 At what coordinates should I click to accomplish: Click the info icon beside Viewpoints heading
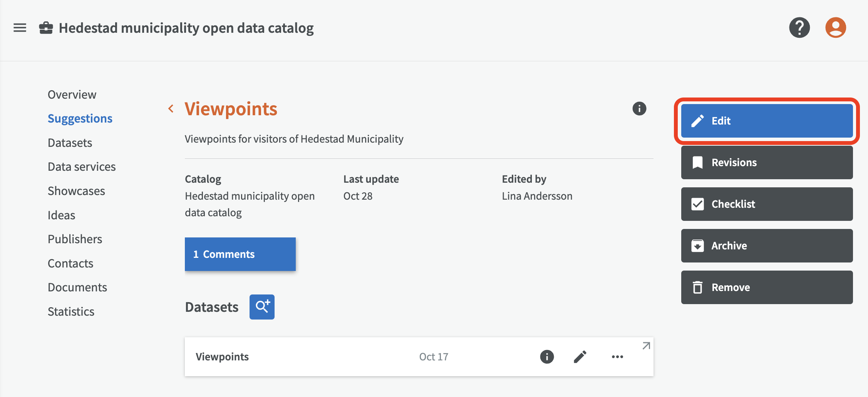639,109
